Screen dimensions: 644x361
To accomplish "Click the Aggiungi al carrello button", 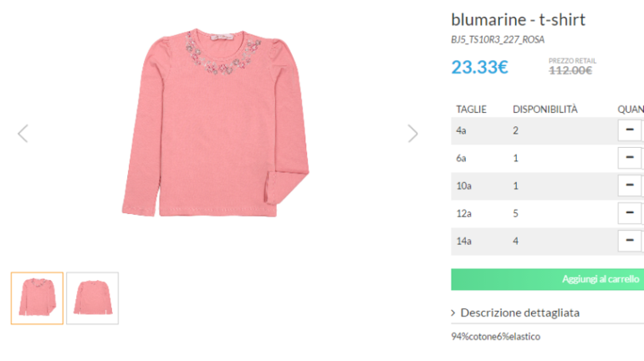I will (x=547, y=279).
